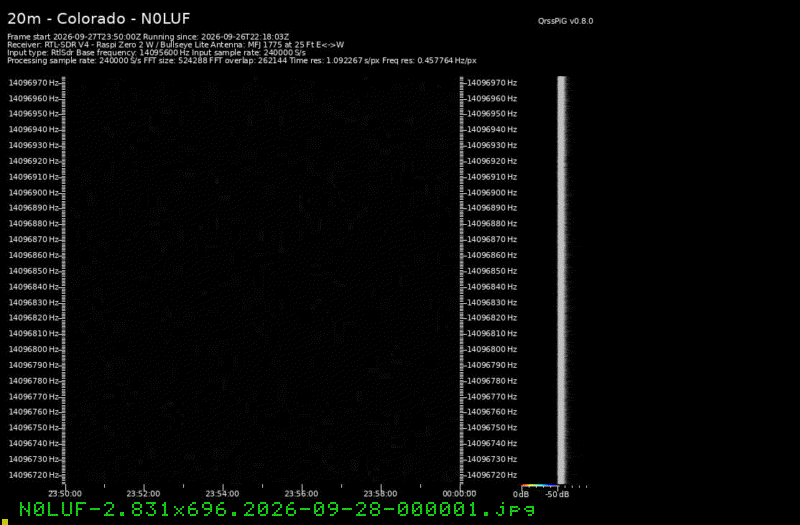
Task: Click the left 14096780 Hz frequency label
Action: coord(34,381)
